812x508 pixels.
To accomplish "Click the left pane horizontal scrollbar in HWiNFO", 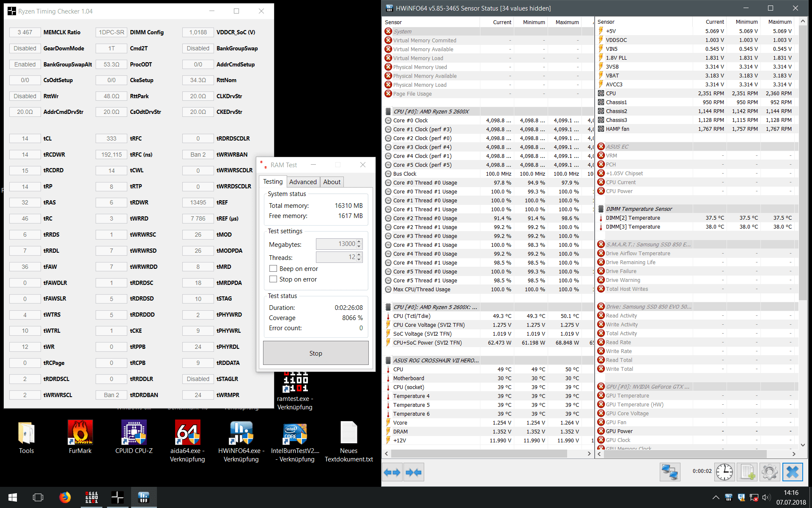I will click(x=479, y=453).
